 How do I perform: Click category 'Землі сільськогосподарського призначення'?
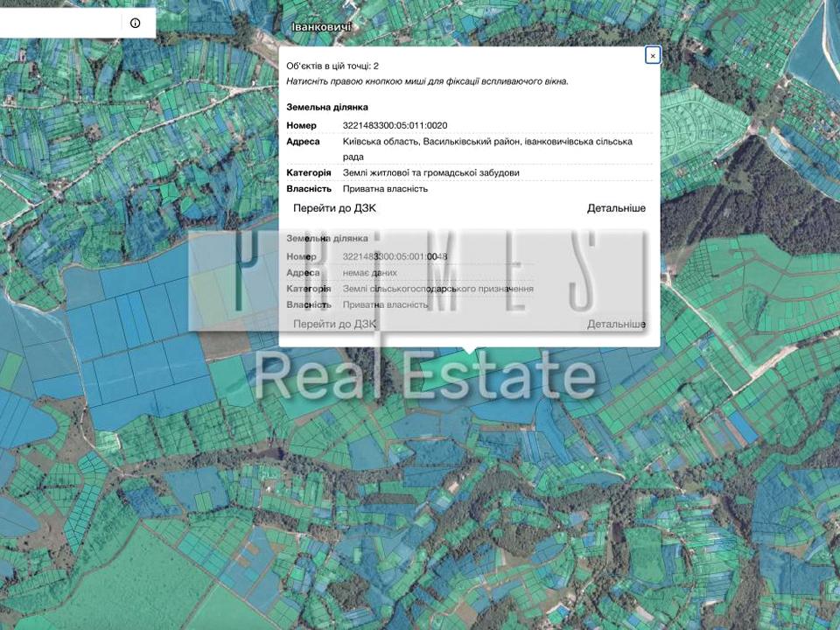(437, 289)
